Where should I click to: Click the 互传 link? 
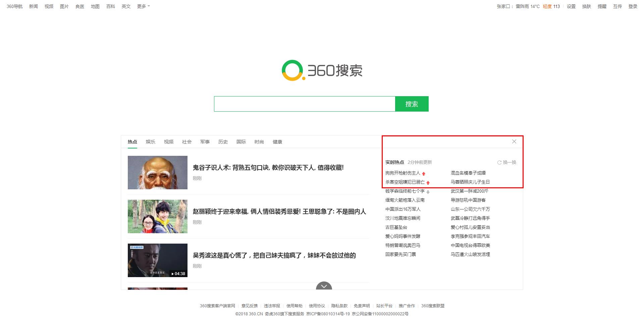click(x=618, y=6)
